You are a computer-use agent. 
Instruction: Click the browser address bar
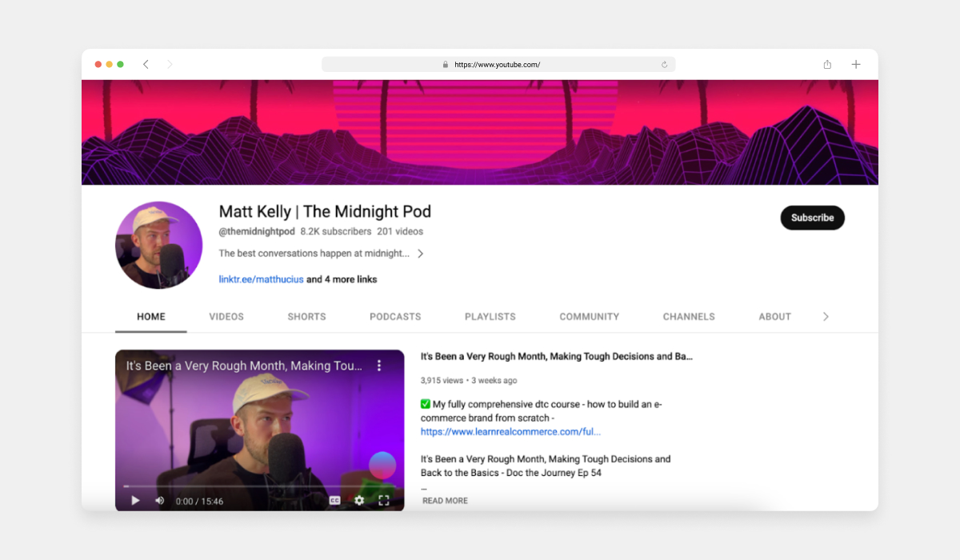click(498, 64)
